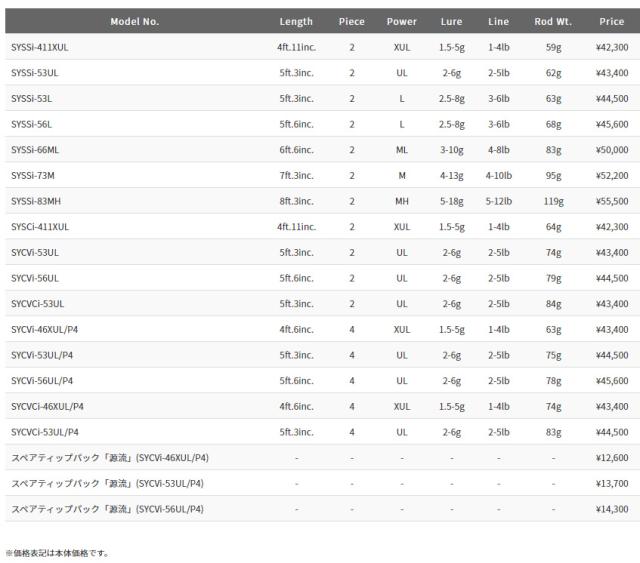Click the Length column header
Screen dimensions: 640x563
click(x=295, y=21)
